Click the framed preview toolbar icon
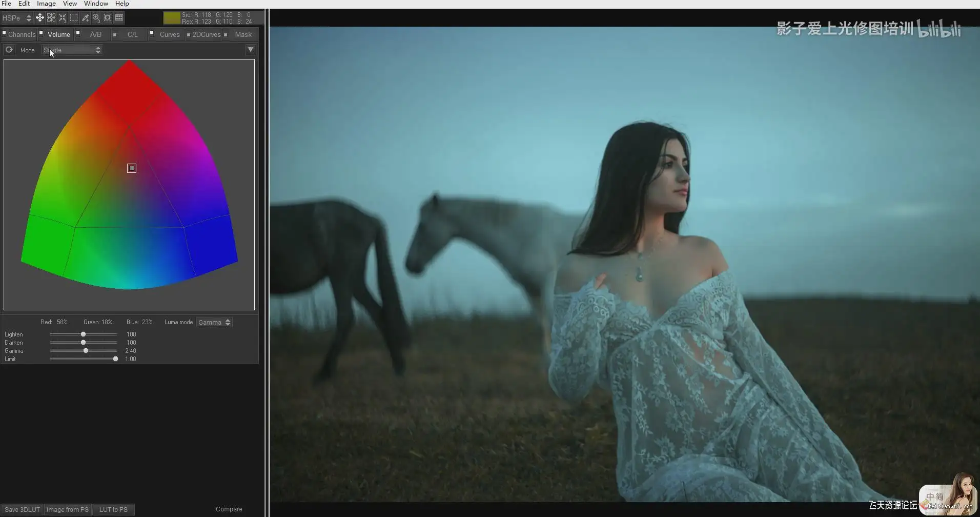This screenshot has width=980, height=517. click(x=108, y=17)
